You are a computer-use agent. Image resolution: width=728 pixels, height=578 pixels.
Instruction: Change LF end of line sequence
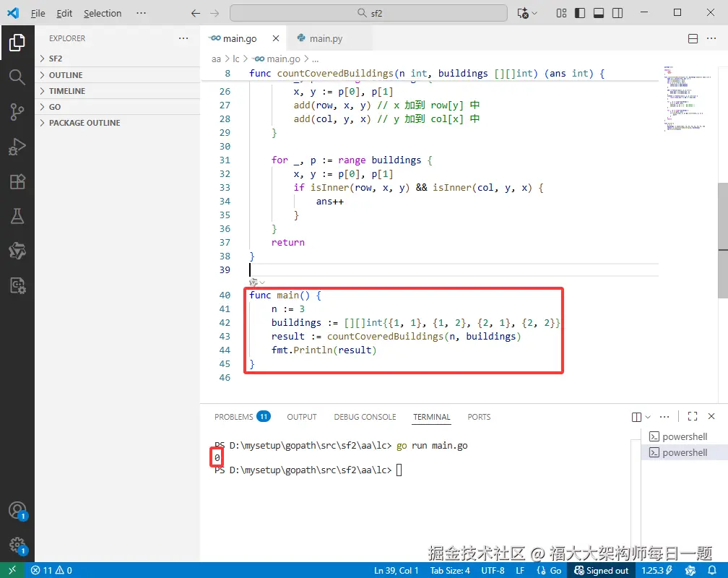tap(520, 570)
